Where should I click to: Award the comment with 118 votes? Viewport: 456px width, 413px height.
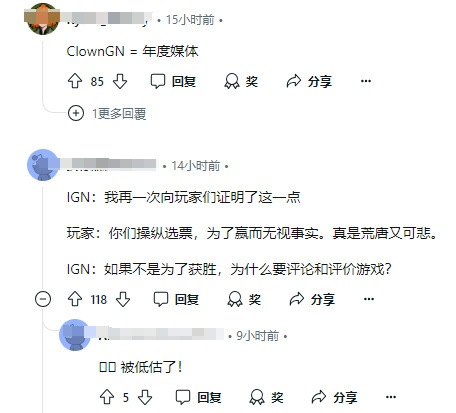[244, 299]
